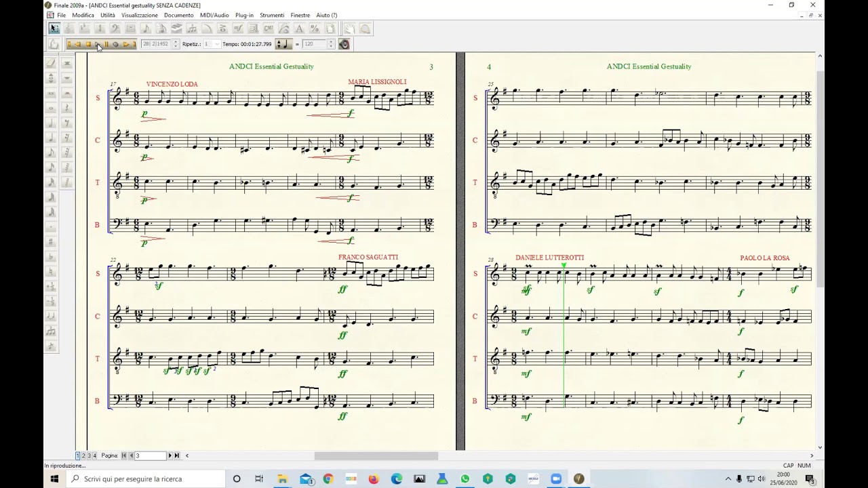
Task: Choose augmentation dot in entry palette
Action: [51, 227]
